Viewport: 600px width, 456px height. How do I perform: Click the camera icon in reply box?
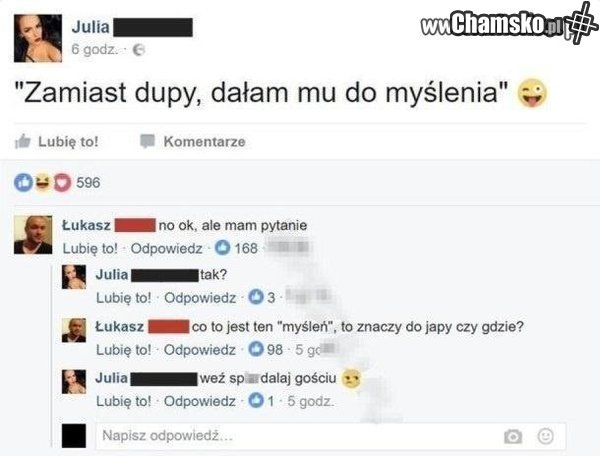[513, 436]
